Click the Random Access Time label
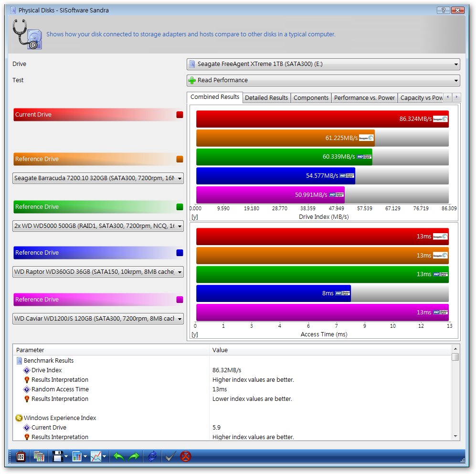Viewport: 476px width, 474px height. [x=60, y=389]
